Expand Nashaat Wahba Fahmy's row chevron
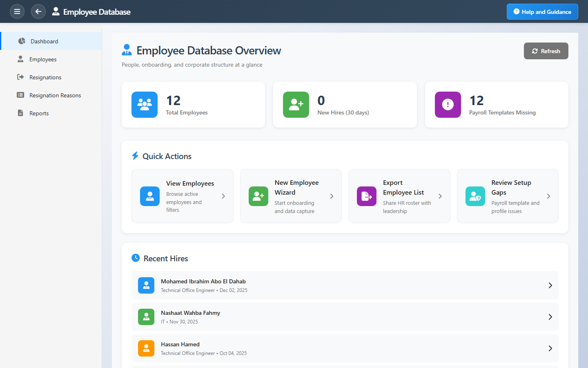 (x=550, y=317)
